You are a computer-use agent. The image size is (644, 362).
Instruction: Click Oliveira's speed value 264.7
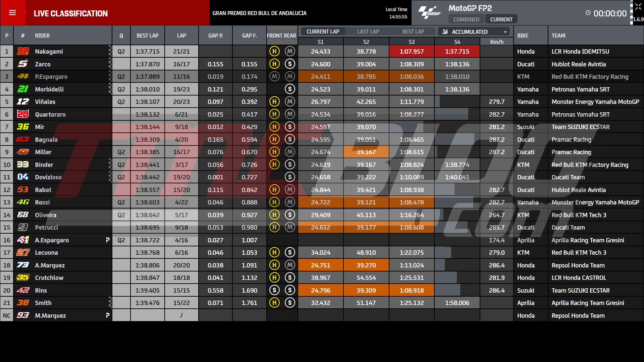497,215
